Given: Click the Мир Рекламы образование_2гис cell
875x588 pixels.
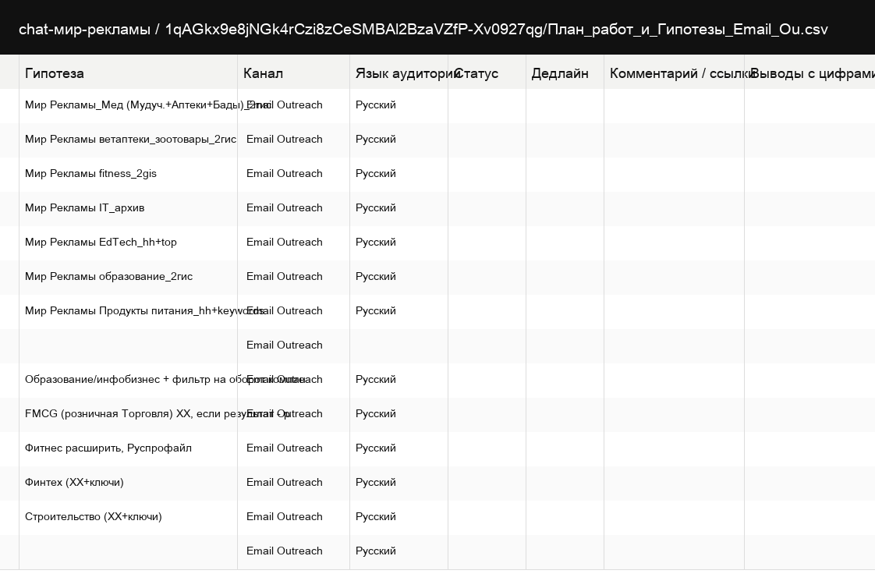Looking at the screenshot, I should (129, 277).
